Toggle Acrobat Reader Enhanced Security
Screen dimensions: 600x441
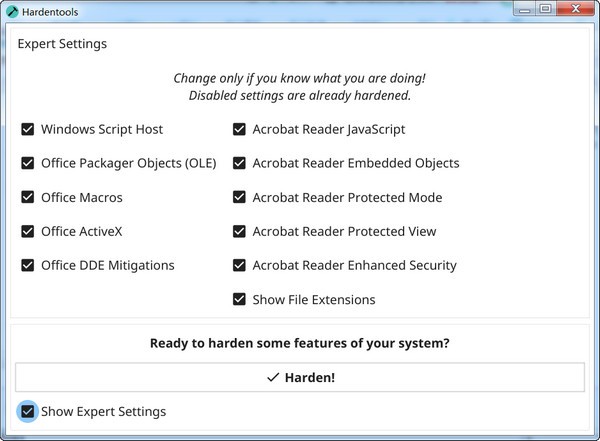click(240, 265)
